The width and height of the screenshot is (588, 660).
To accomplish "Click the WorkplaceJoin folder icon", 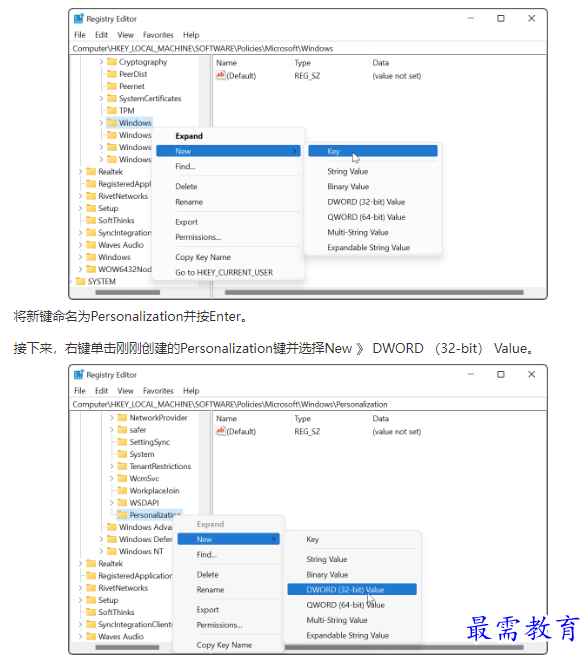I will pos(122,491).
